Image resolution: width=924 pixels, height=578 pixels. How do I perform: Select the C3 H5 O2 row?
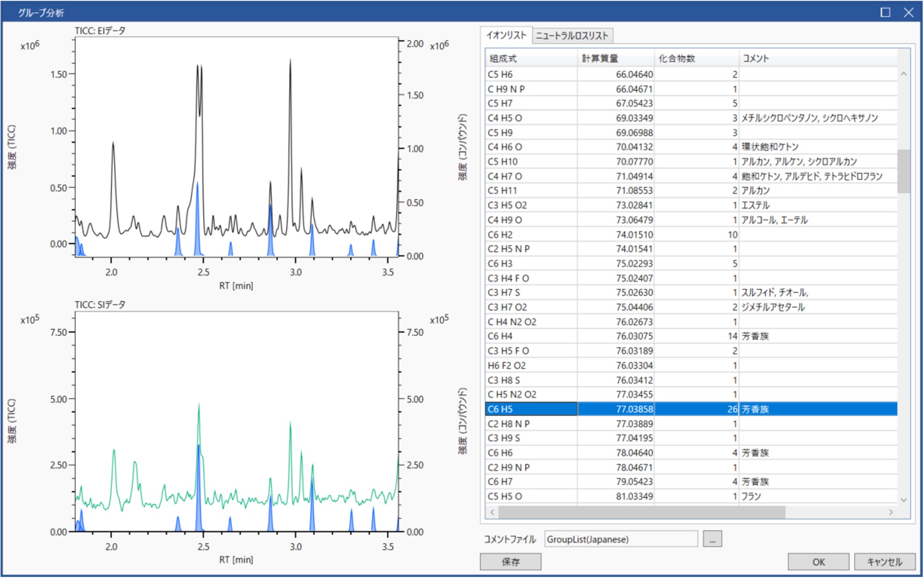[691, 205]
